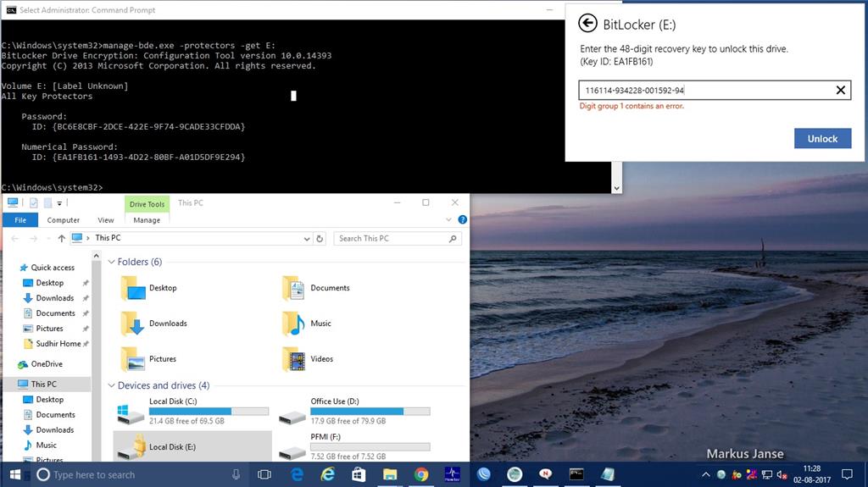Open the Windows Start menu
Viewport: 868px width, 487px height.
click(x=15, y=474)
